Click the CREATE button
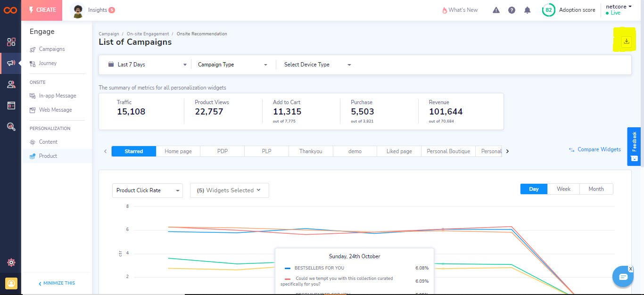 pos(42,10)
